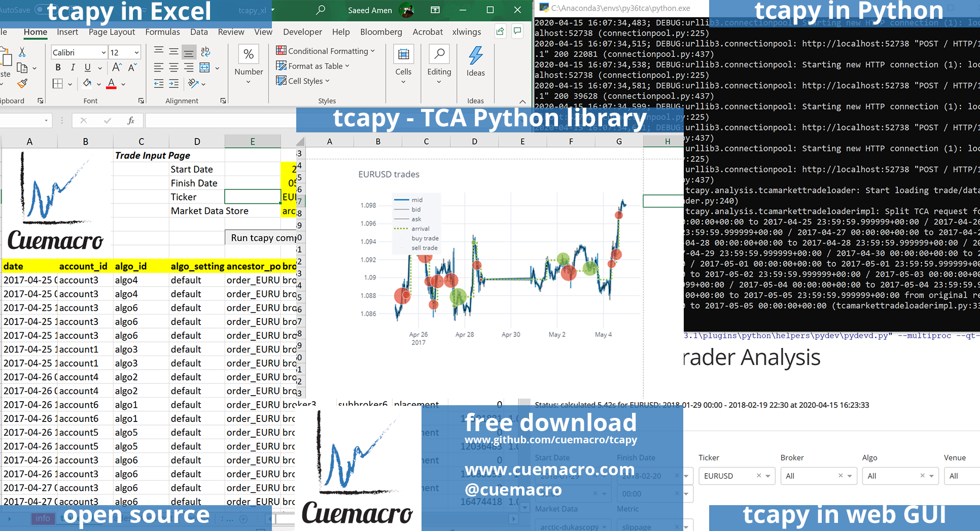Open the Calibri font name dropdown

tap(103, 52)
